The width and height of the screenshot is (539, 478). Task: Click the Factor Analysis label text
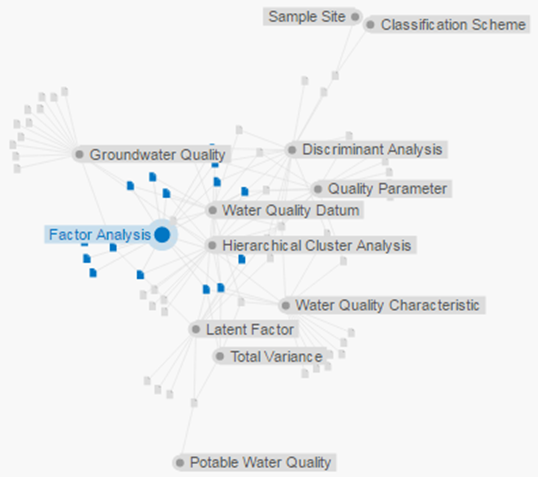click(100, 235)
